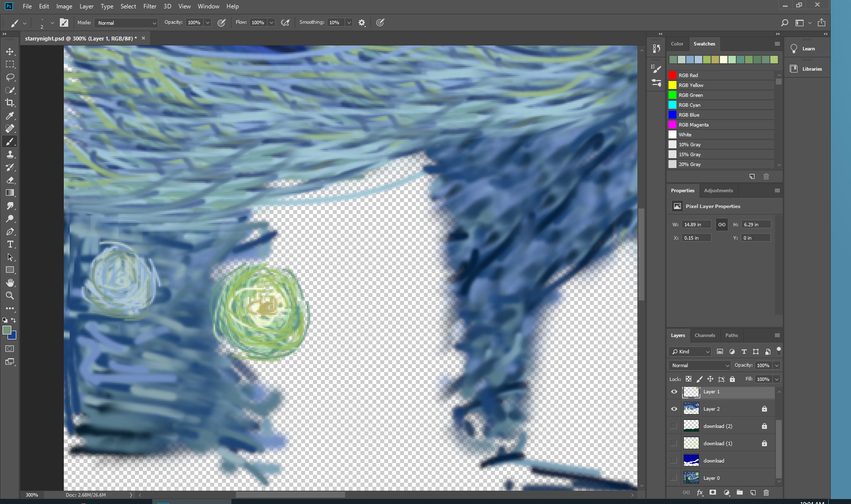Select the History Brush tool

pyautogui.click(x=10, y=167)
